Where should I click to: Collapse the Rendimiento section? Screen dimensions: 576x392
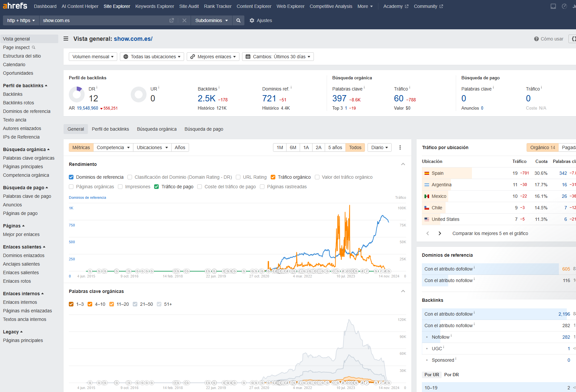pos(403,164)
